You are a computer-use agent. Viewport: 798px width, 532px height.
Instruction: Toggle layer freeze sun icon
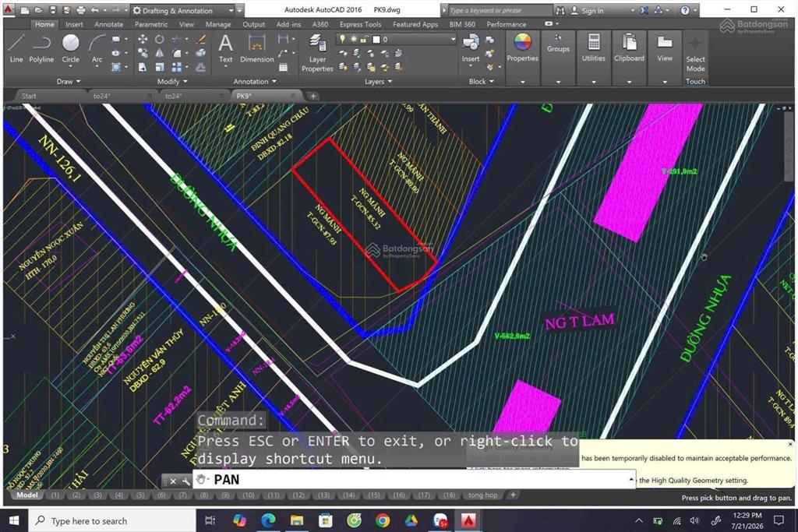pyautogui.click(x=354, y=39)
